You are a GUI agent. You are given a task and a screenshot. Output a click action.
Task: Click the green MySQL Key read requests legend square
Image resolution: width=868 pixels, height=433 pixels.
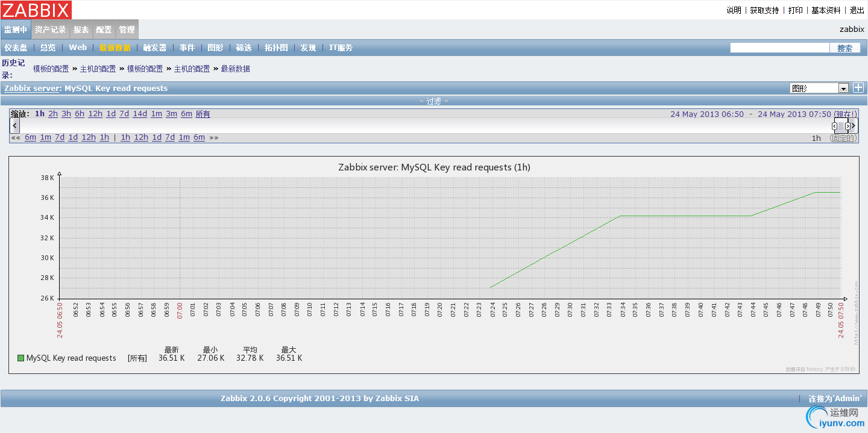point(20,358)
